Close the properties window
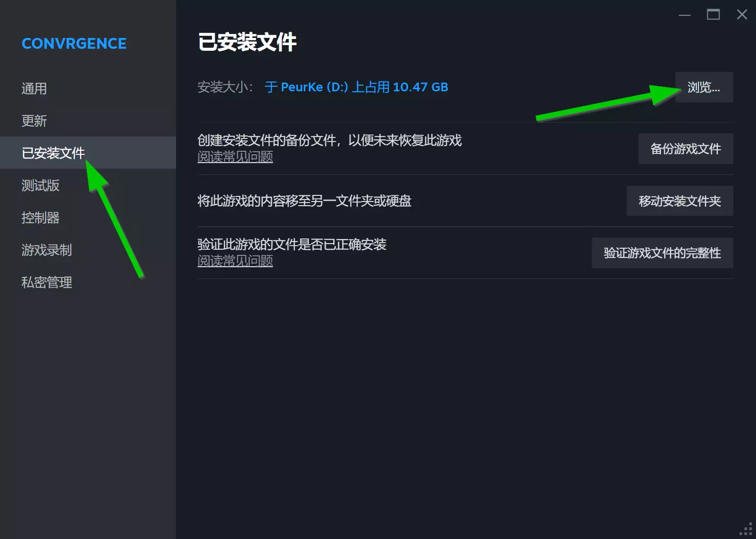 pos(742,15)
